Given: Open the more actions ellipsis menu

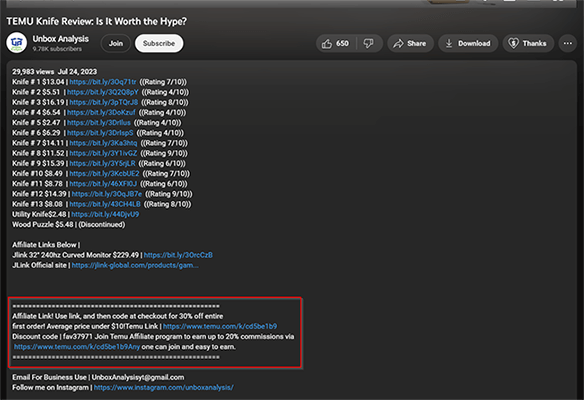Looking at the screenshot, I should (567, 44).
